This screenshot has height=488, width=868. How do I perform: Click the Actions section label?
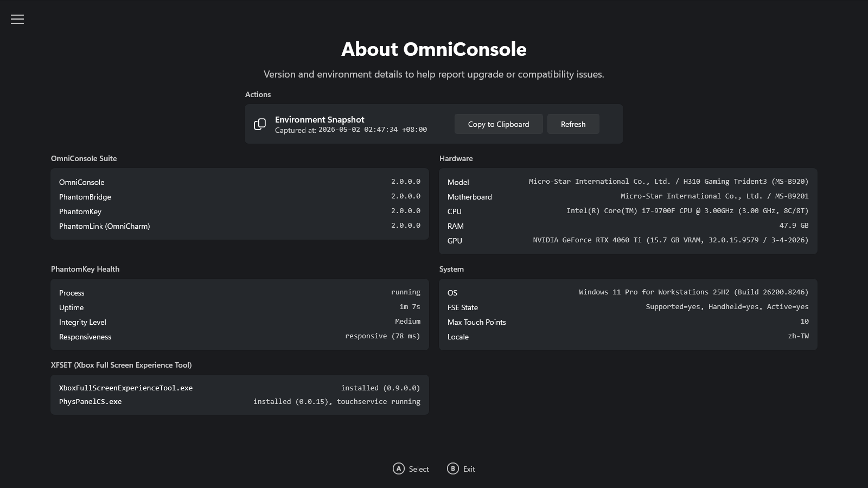click(x=258, y=94)
